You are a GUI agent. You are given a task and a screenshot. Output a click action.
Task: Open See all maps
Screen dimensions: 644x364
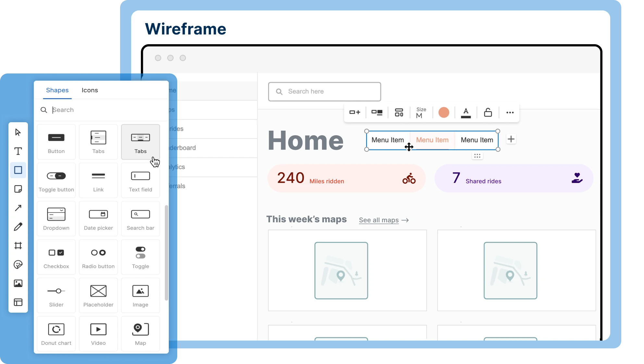click(x=378, y=220)
